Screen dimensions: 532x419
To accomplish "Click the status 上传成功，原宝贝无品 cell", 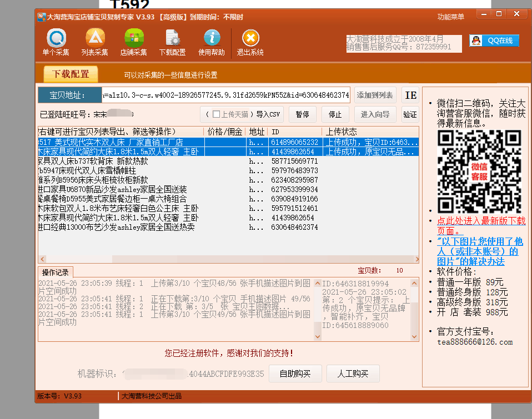I will coord(370,152).
